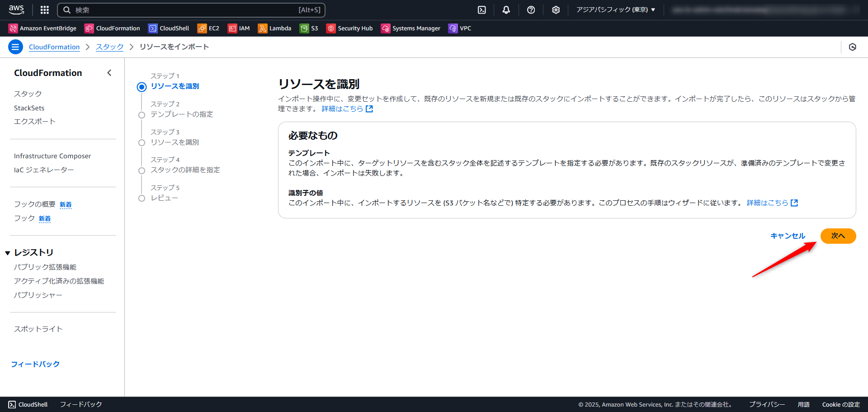Open 詳細はこちら link in 識別子の値 section
Viewport: 868px width, 412px height.
[772, 203]
